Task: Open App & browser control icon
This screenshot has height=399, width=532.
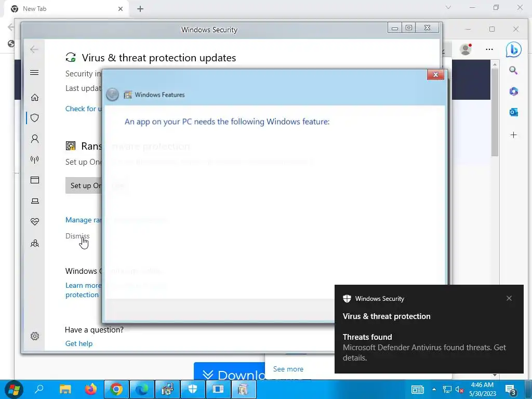Action: coord(35,180)
